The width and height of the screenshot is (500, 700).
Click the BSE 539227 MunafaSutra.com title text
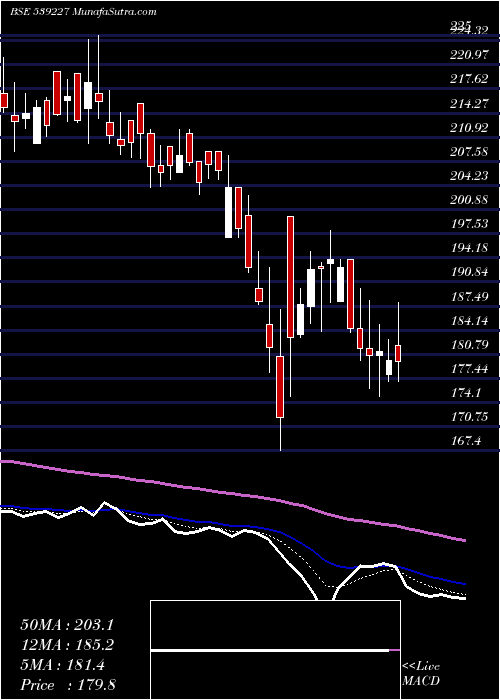[83, 12]
